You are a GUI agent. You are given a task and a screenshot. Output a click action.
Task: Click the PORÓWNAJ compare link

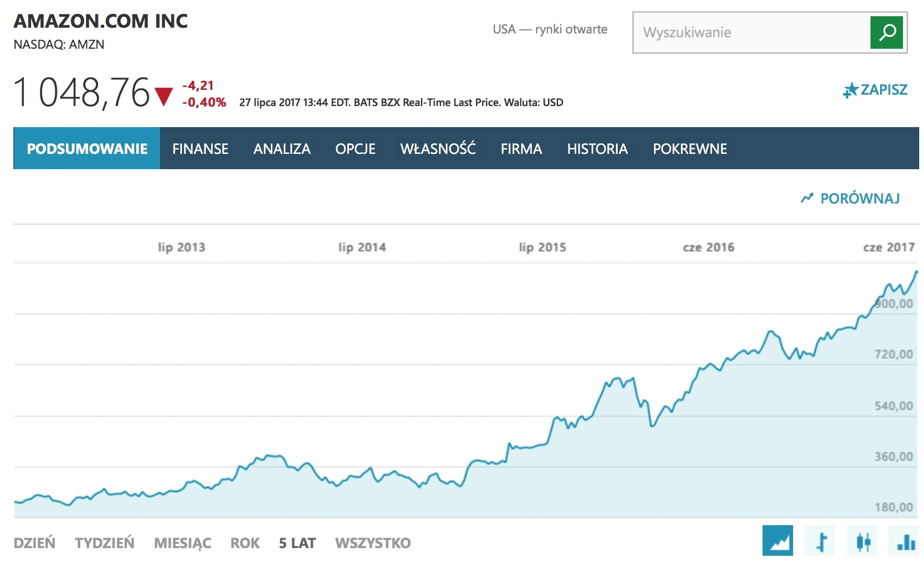860,198
